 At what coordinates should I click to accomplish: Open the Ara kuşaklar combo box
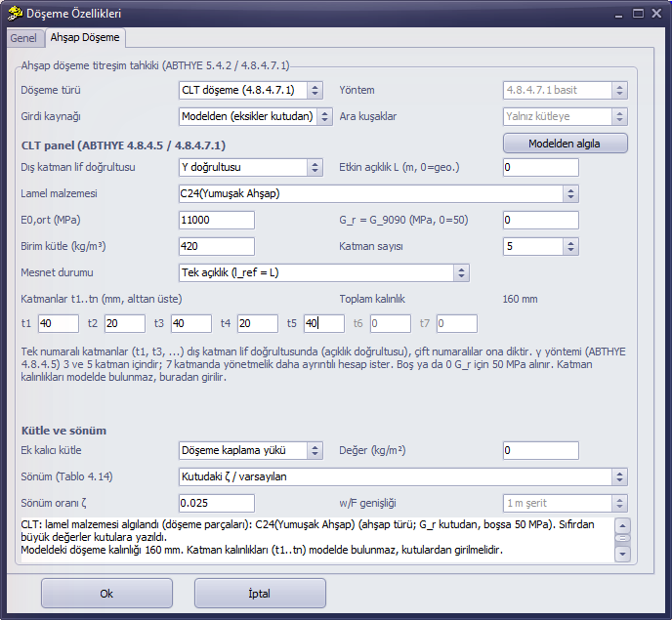(x=566, y=116)
